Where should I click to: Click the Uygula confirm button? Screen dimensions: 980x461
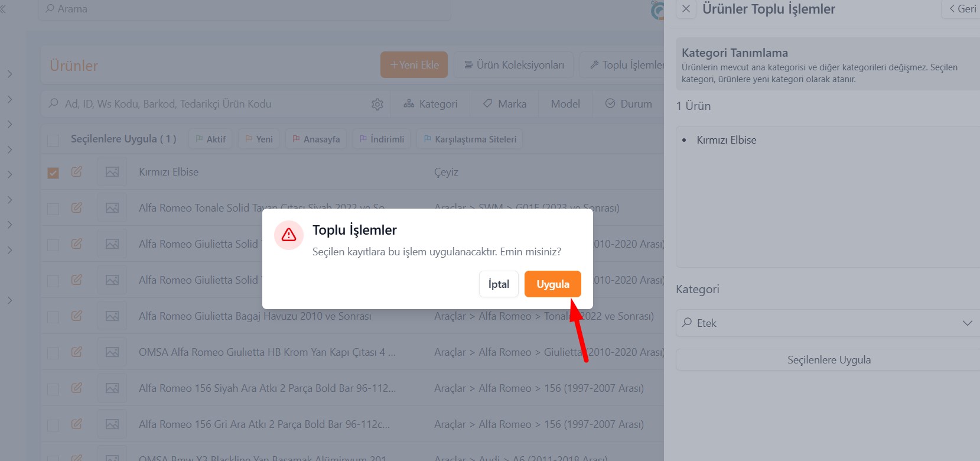[552, 284]
